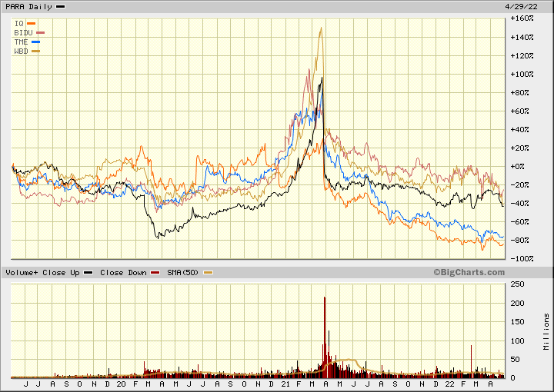Click the PARA Daily chart title

[x=28, y=7]
